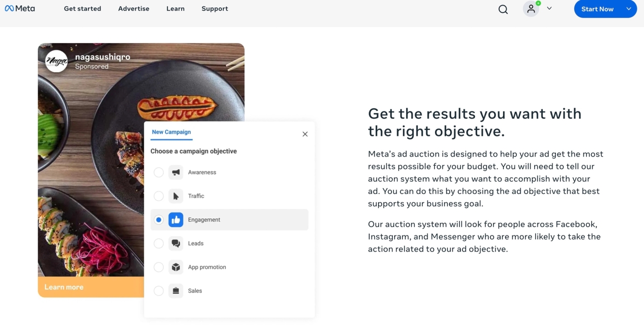Click the user profile avatar icon
The image size is (644, 325).
(x=531, y=9)
